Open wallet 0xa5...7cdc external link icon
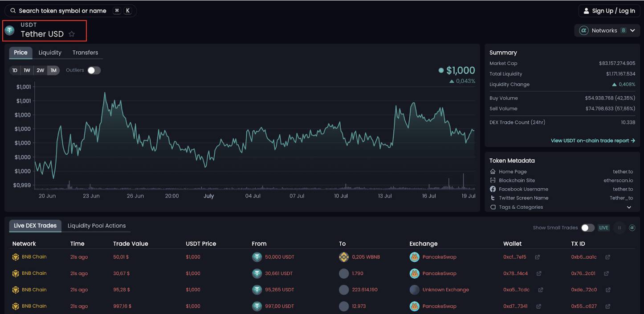The width and height of the screenshot is (644, 314). (x=541, y=290)
